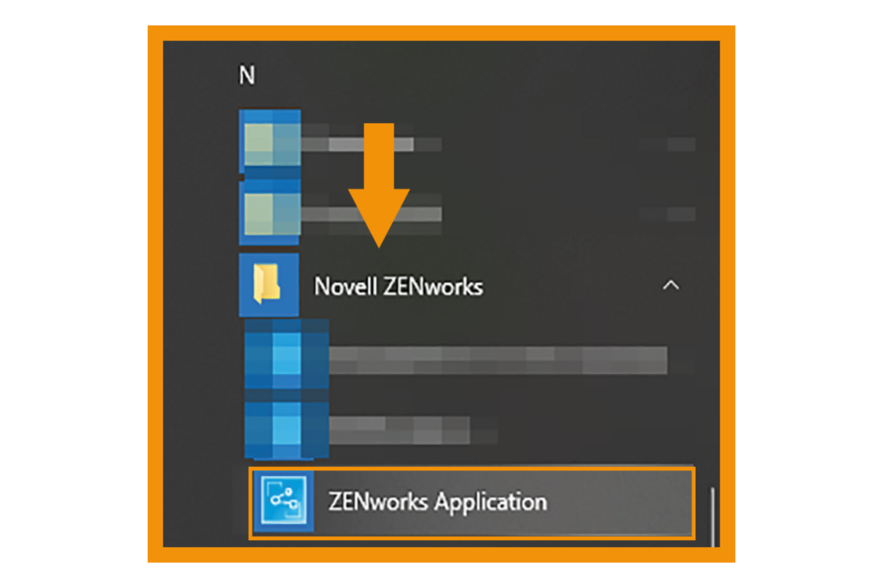Expand the blurred arrow beside first N entry
The width and height of the screenshot is (883, 588).
[667, 144]
